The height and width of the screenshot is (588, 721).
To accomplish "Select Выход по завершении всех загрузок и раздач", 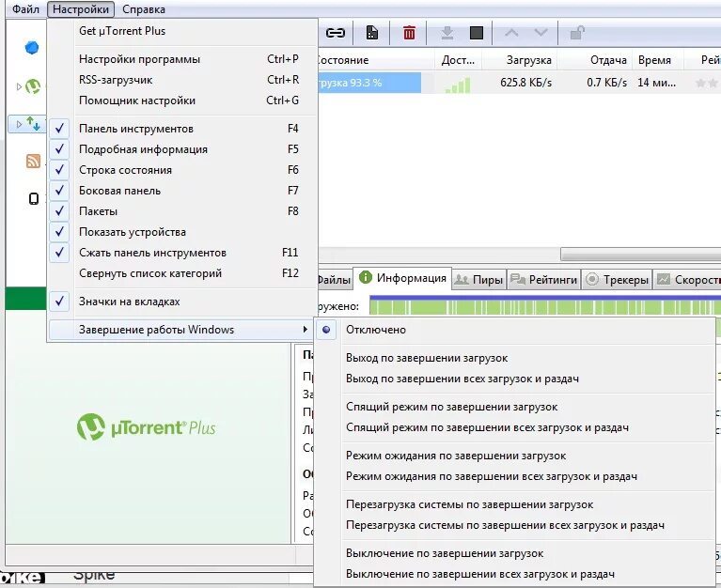I will [515, 379].
